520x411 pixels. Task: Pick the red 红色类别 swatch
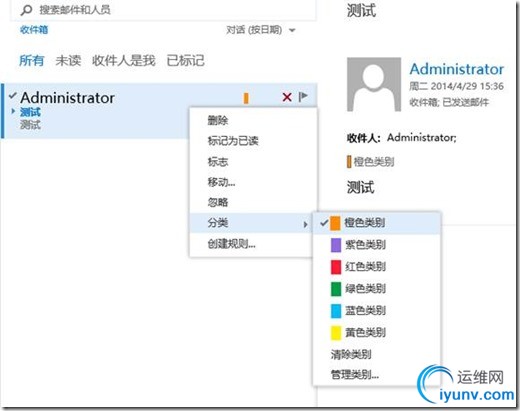(x=336, y=267)
